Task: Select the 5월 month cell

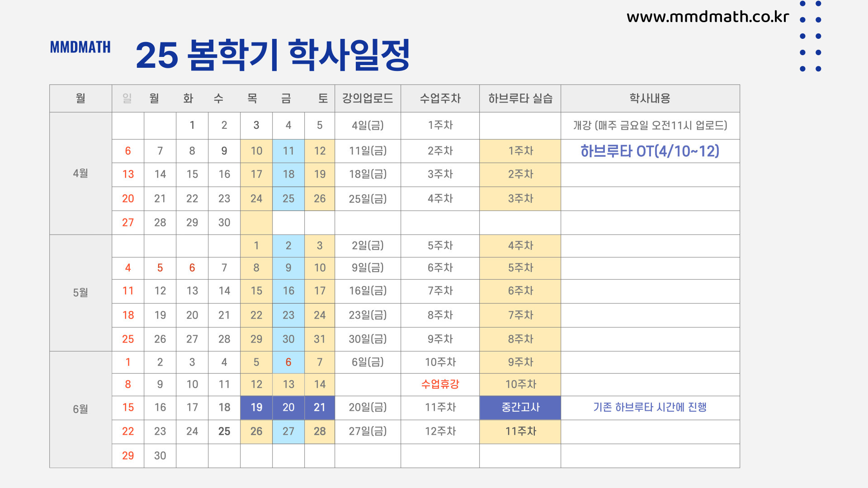Action: [x=80, y=293]
